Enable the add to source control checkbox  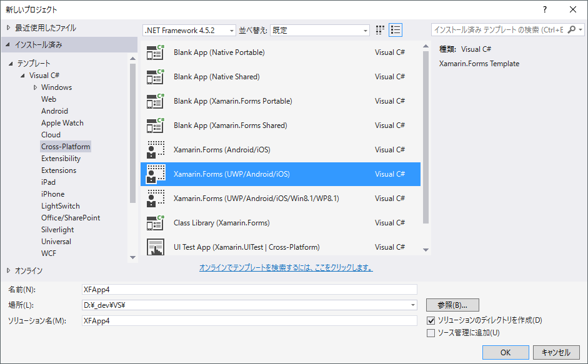tap(431, 333)
